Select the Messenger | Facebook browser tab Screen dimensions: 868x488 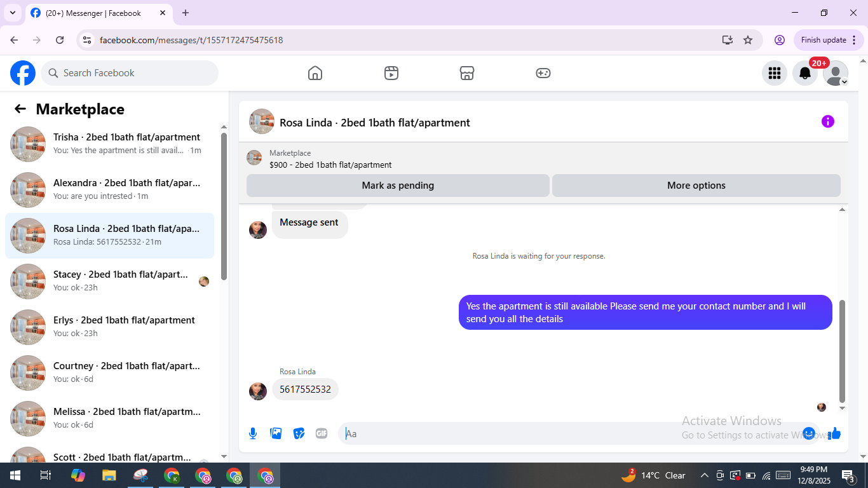98,13
